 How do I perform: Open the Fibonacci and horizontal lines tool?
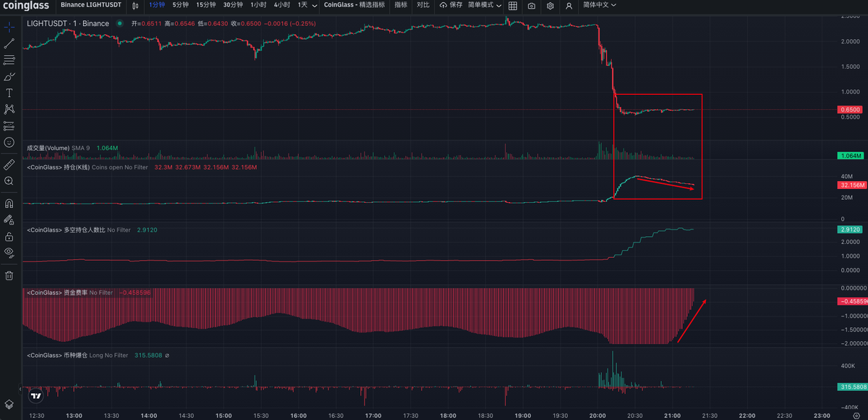click(9, 60)
